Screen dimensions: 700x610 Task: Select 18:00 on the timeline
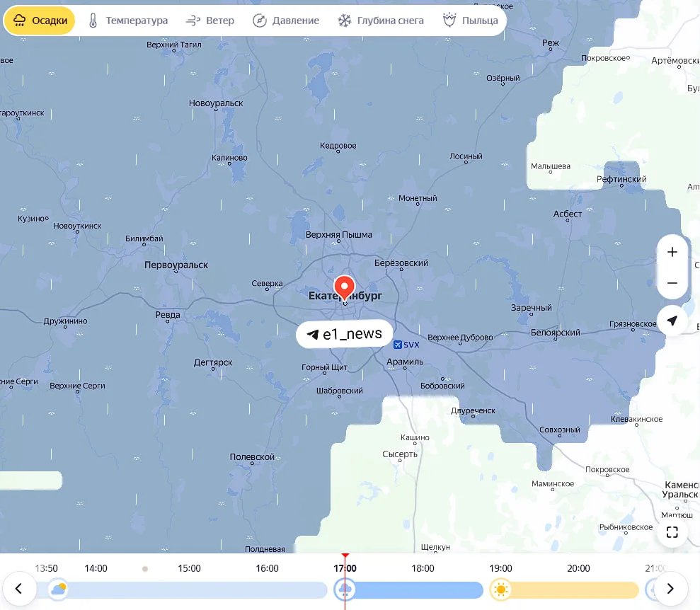pos(423,568)
